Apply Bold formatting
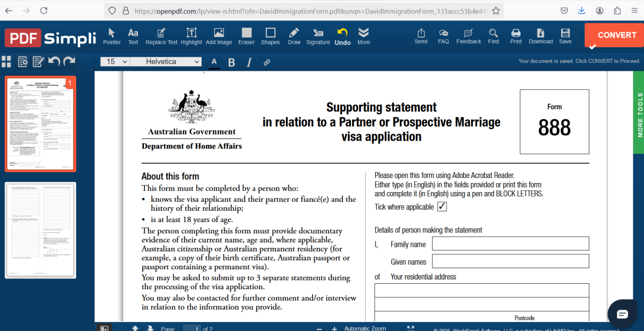Image resolution: width=644 pixels, height=331 pixels. click(231, 62)
